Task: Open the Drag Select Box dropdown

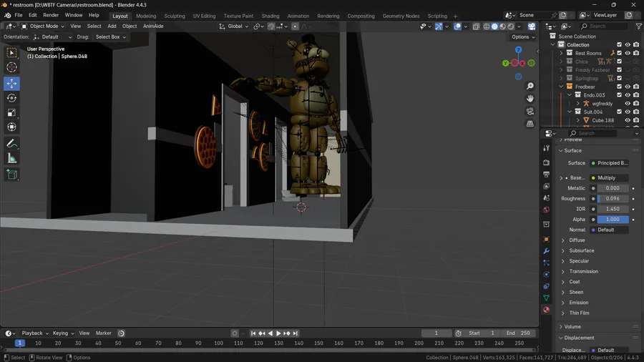Action: click(110, 37)
